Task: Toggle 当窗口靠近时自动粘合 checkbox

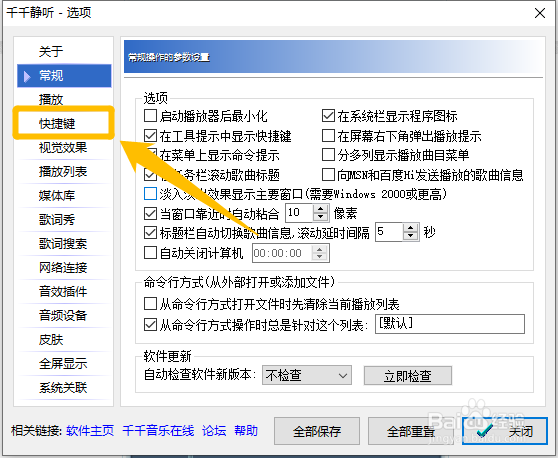Action: pos(150,214)
